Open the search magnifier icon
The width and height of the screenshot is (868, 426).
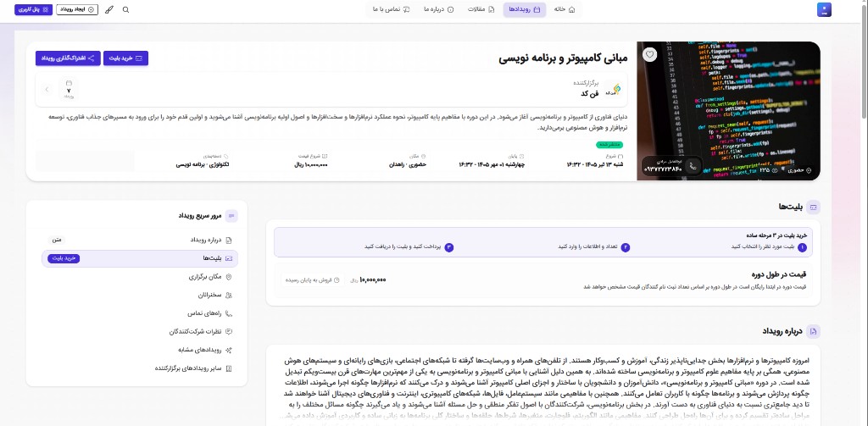tap(125, 10)
